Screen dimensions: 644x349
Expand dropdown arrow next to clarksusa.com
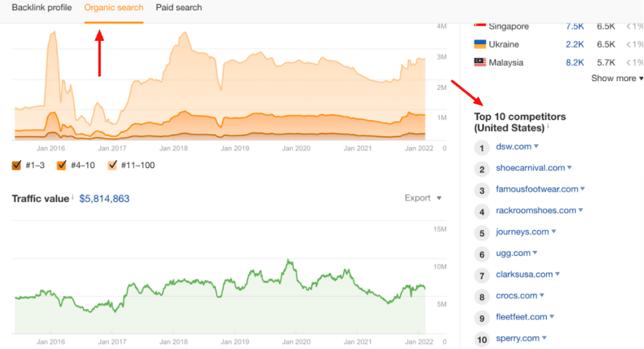coord(558,274)
